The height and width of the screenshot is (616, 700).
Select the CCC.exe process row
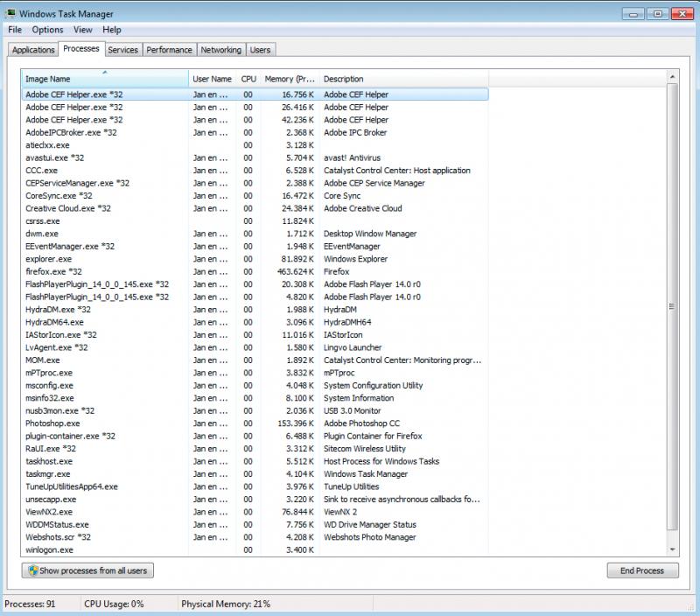(255, 171)
